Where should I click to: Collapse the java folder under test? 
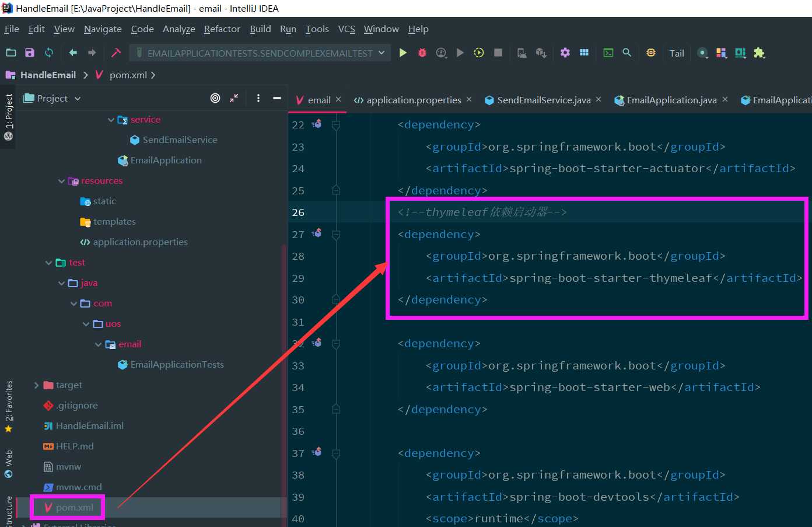(x=62, y=283)
